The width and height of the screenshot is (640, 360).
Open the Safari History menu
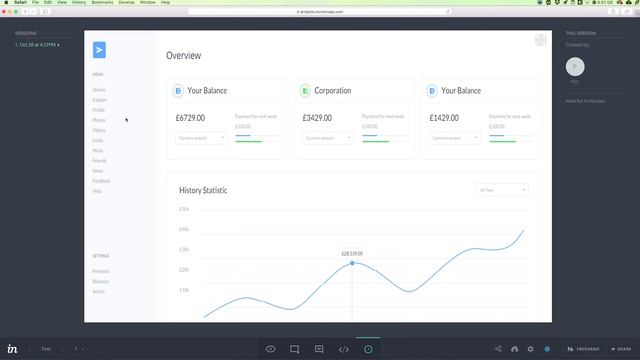pos(79,2)
